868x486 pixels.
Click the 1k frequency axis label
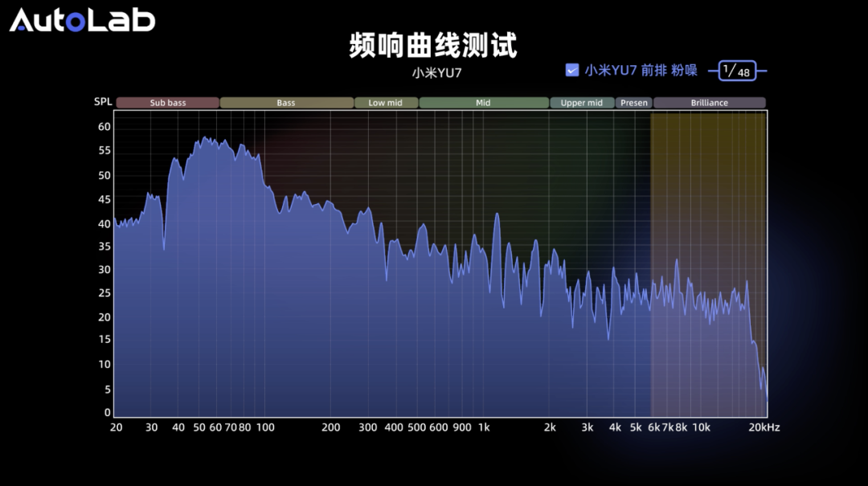484,427
